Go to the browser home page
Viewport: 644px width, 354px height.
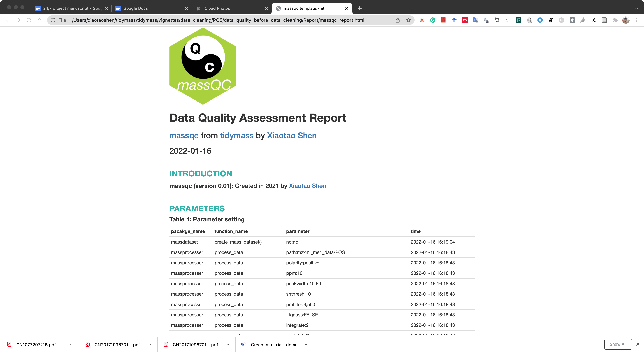point(40,20)
